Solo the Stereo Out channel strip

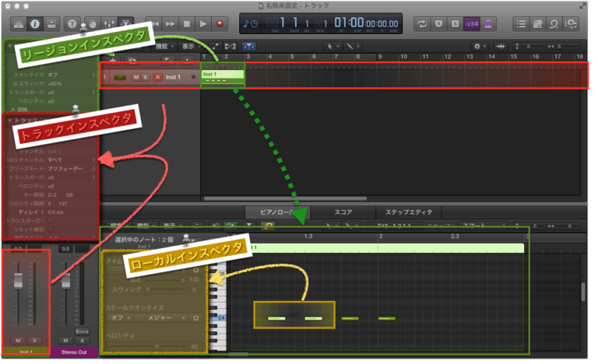82,341
